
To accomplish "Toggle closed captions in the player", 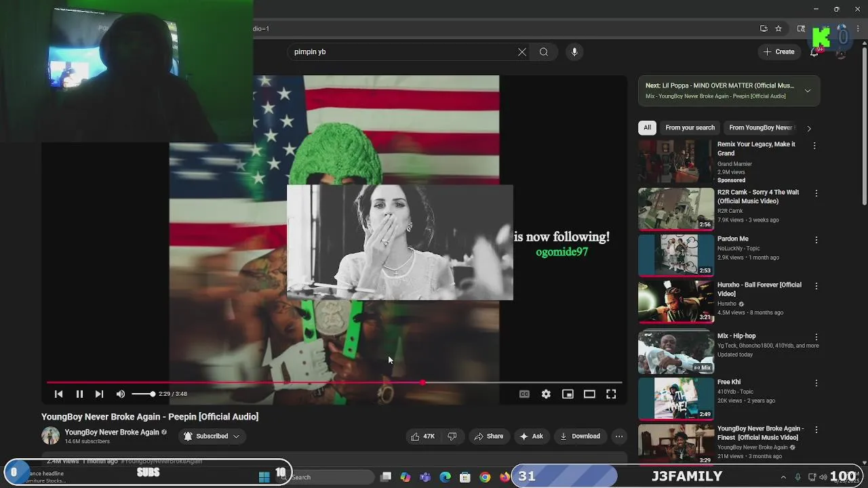I will click(524, 394).
